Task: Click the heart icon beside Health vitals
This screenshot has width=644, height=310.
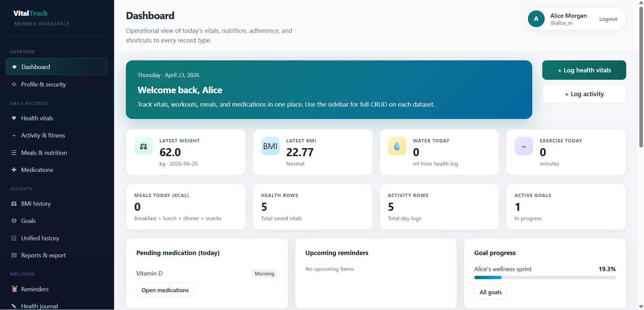Action: point(14,118)
